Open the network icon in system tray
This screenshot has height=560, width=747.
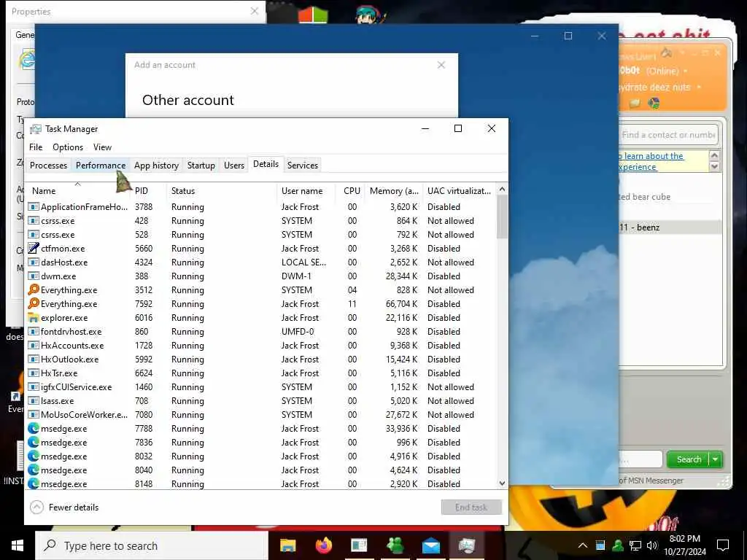[x=635, y=545]
